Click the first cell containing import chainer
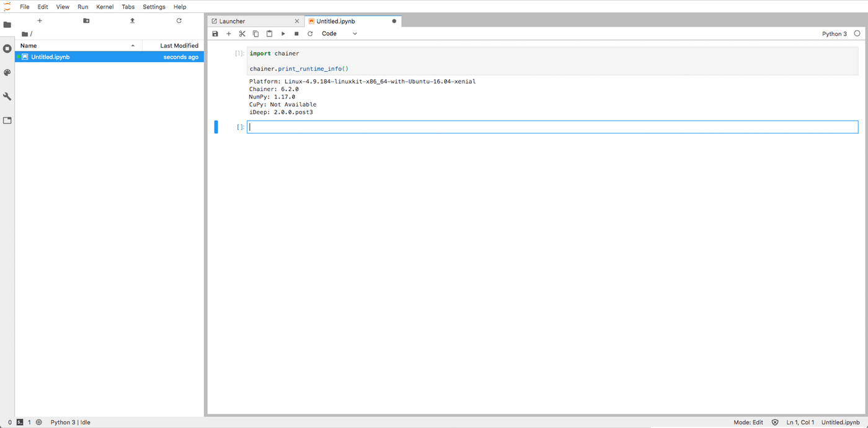This screenshot has width=868, height=428. [x=552, y=61]
